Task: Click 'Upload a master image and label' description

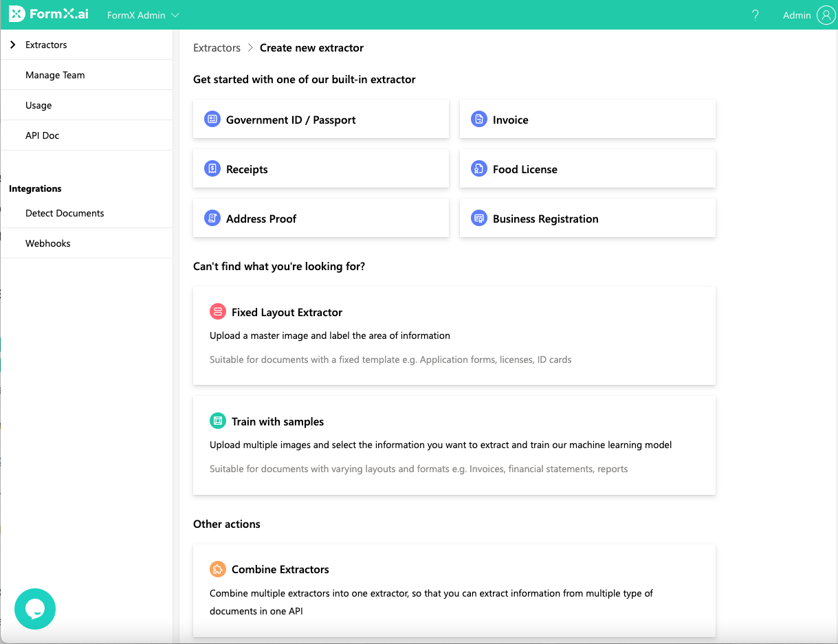Action: pyautogui.click(x=330, y=335)
